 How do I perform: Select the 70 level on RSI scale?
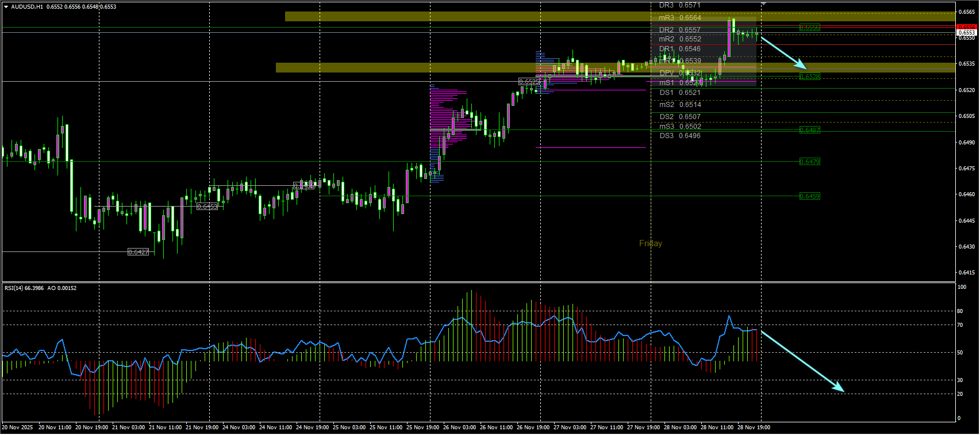click(x=960, y=325)
